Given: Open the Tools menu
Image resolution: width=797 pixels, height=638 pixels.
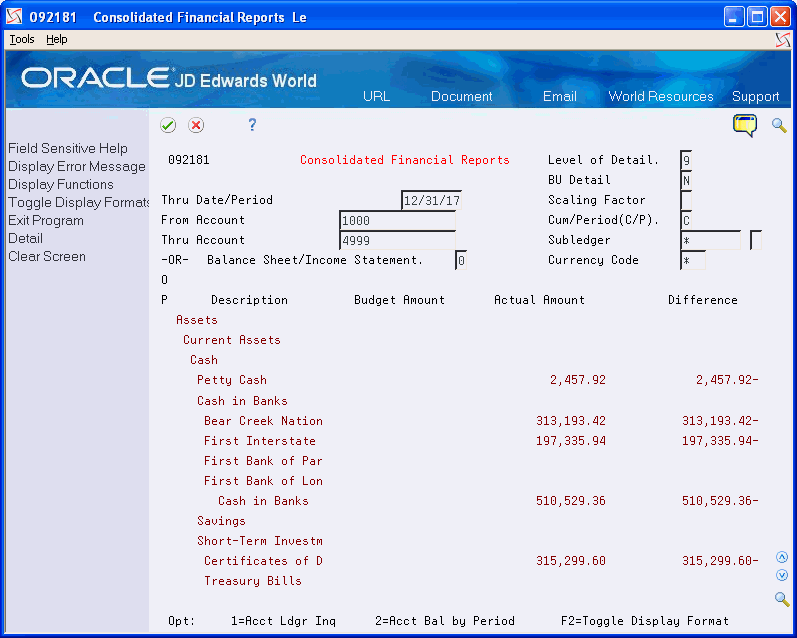Looking at the screenshot, I should (22, 39).
